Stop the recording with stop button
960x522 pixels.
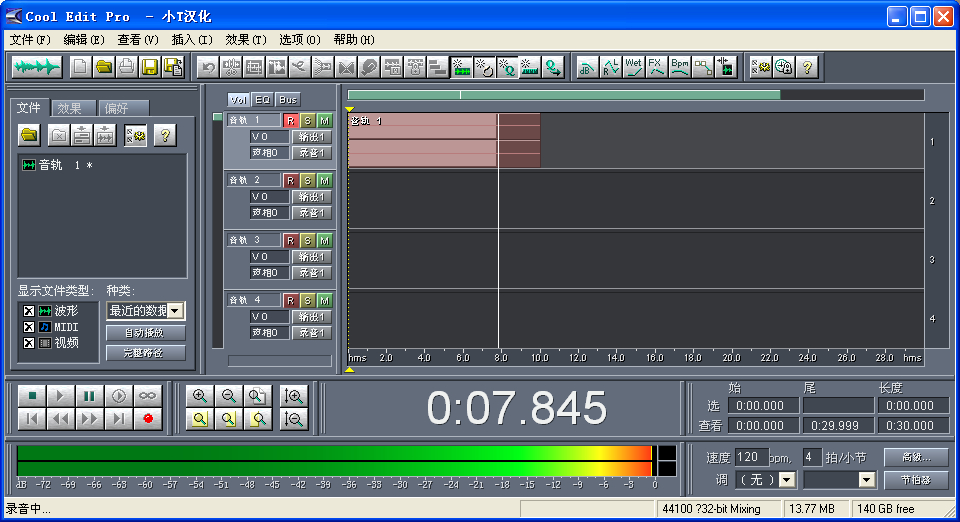pyautogui.click(x=32, y=396)
